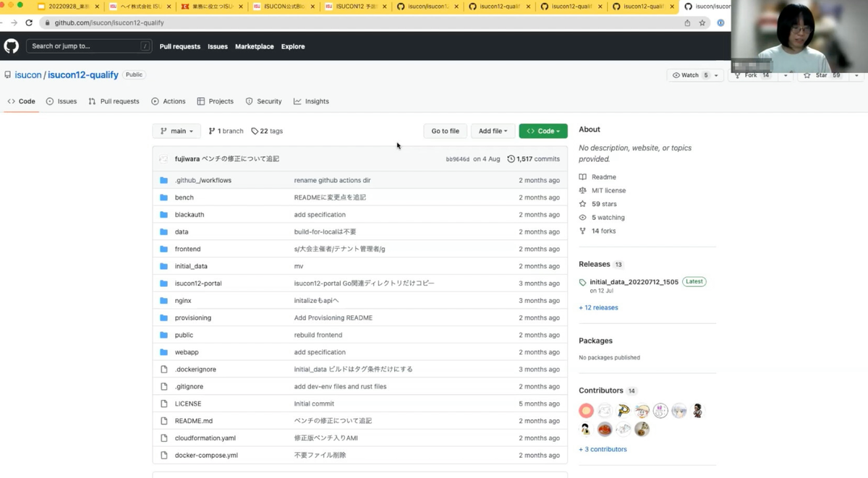Click the share icon in address bar
This screenshot has height=478, width=868.
pyautogui.click(x=687, y=22)
